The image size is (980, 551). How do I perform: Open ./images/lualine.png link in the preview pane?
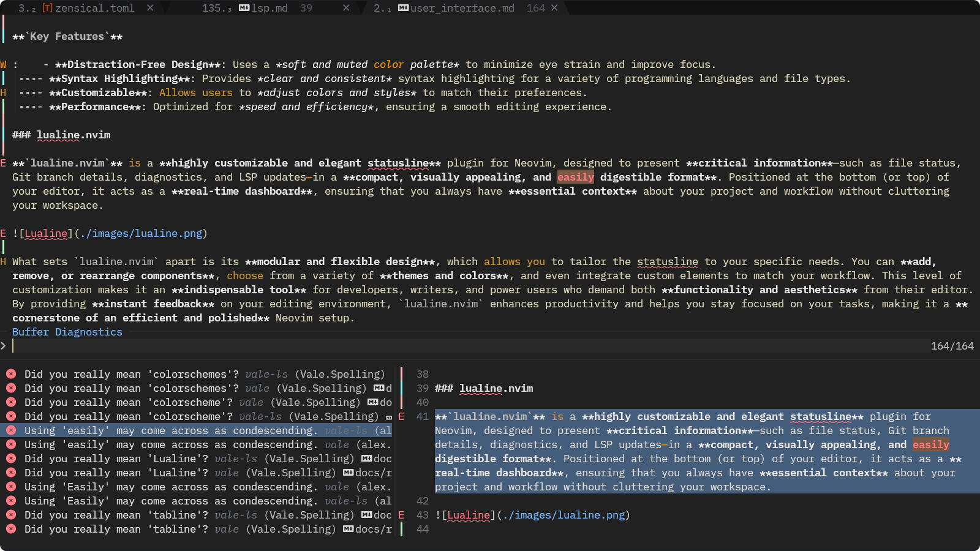pos(563,515)
